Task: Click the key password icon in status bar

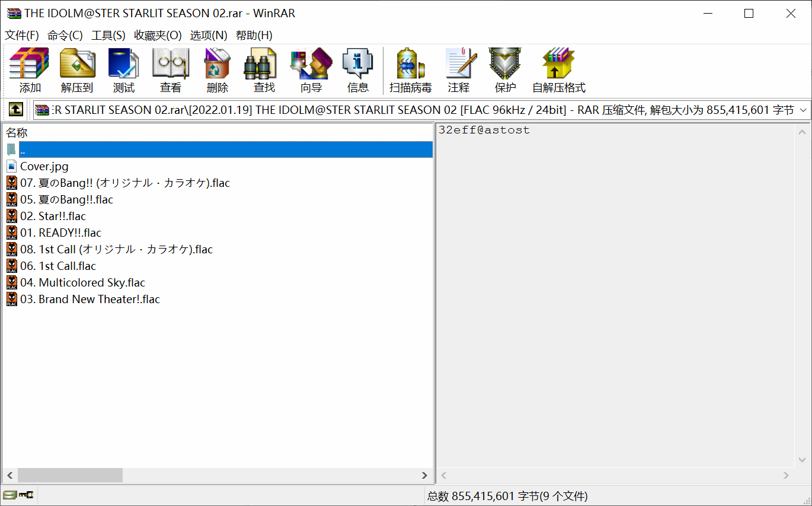Action: 26,495
